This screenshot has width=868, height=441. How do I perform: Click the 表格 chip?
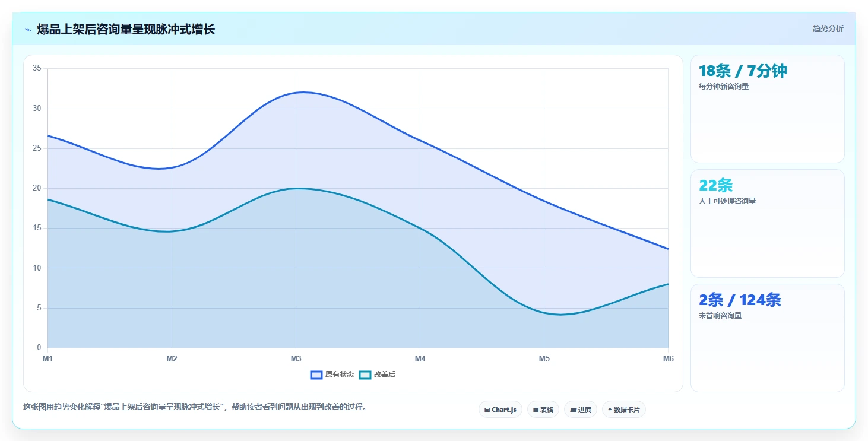pos(543,410)
